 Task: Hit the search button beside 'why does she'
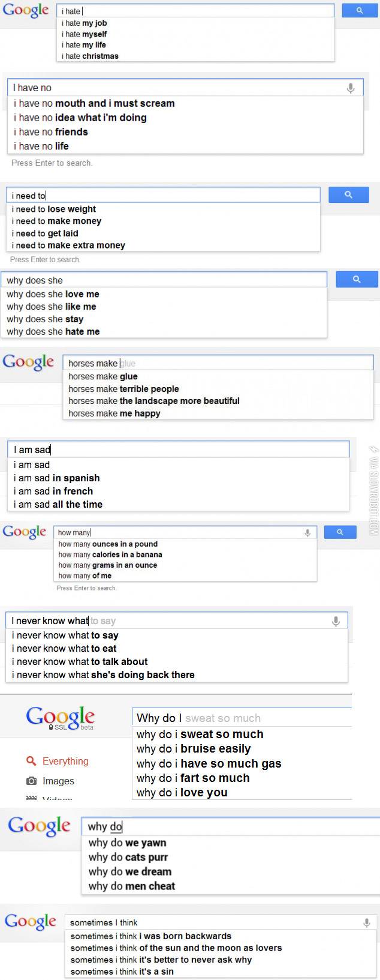(x=357, y=280)
